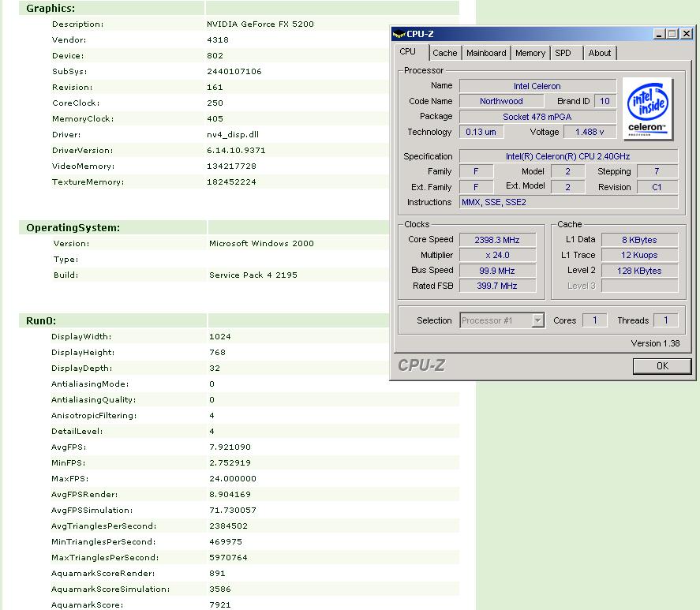Click the Name field showing Intel Celeron
This screenshot has height=610, width=700.
click(537, 86)
